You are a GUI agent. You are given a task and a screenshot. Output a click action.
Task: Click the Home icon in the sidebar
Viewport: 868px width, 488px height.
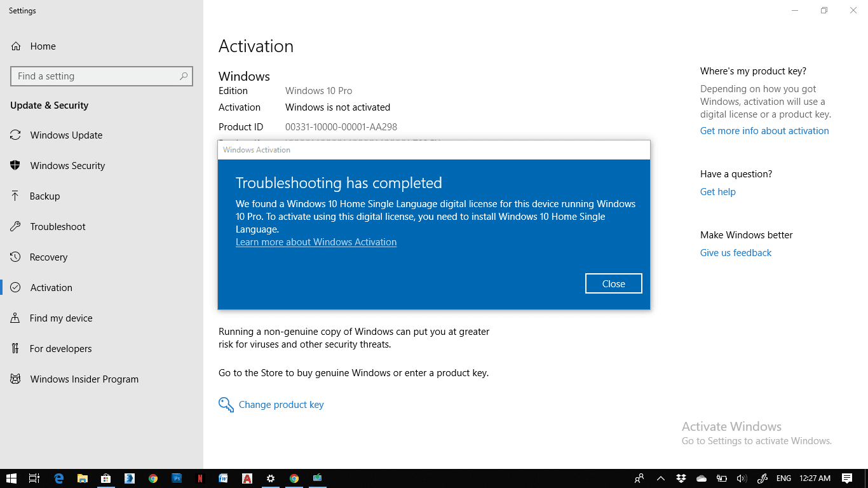(15, 46)
